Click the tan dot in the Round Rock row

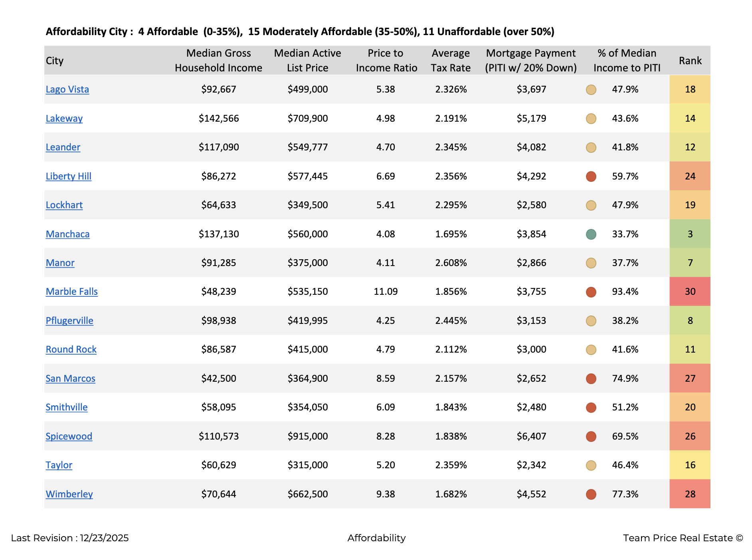[x=591, y=350]
